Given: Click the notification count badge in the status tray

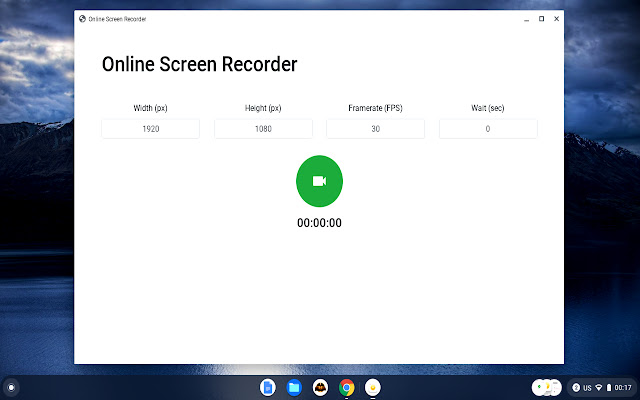Looking at the screenshot, I should pyautogui.click(x=576, y=387).
